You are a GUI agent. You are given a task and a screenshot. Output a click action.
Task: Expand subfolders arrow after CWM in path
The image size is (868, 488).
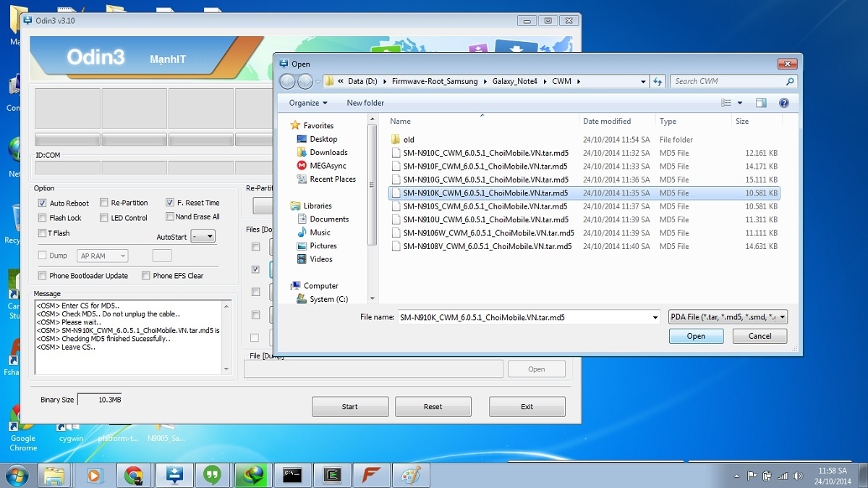coord(578,82)
